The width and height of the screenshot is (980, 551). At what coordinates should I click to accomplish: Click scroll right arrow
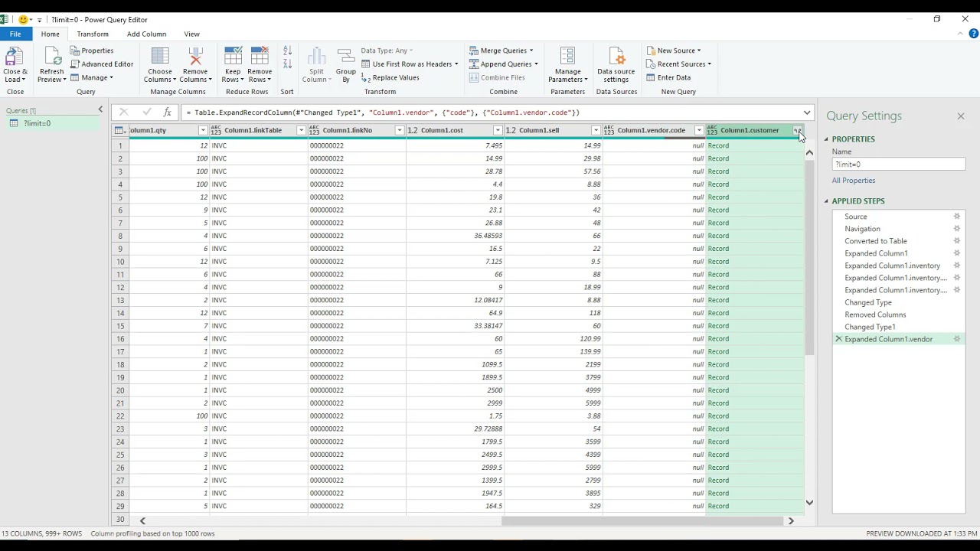(x=791, y=521)
